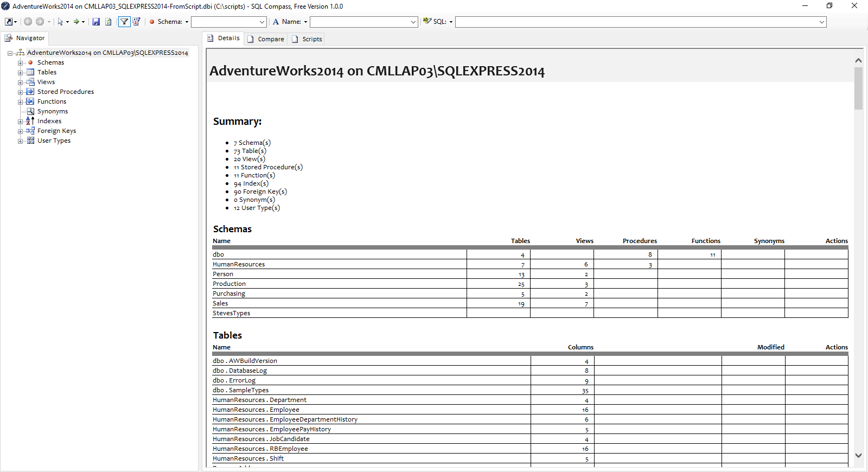The height and width of the screenshot is (472, 868).
Task: Click the green forward arrow toolbar icon
Action: (76, 22)
